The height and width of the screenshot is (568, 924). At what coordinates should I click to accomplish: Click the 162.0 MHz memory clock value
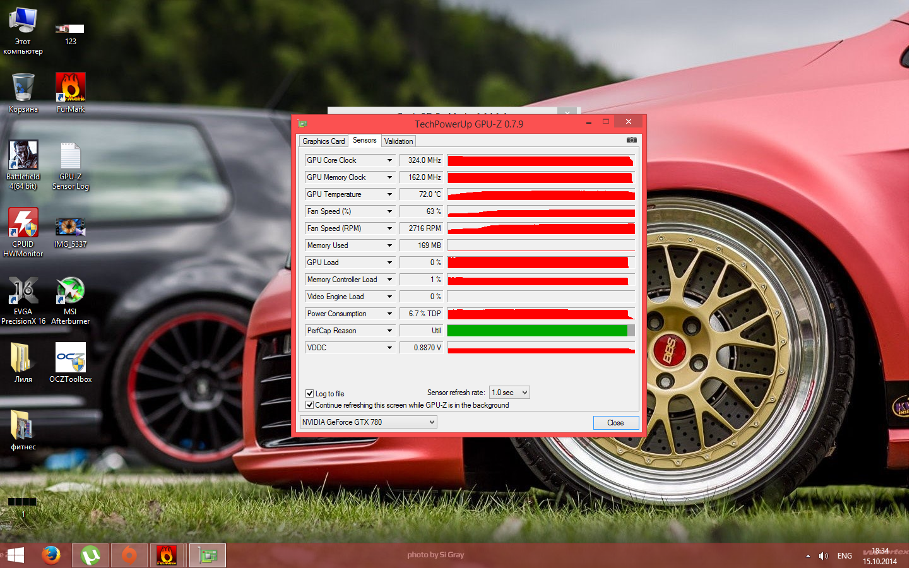[x=422, y=177]
